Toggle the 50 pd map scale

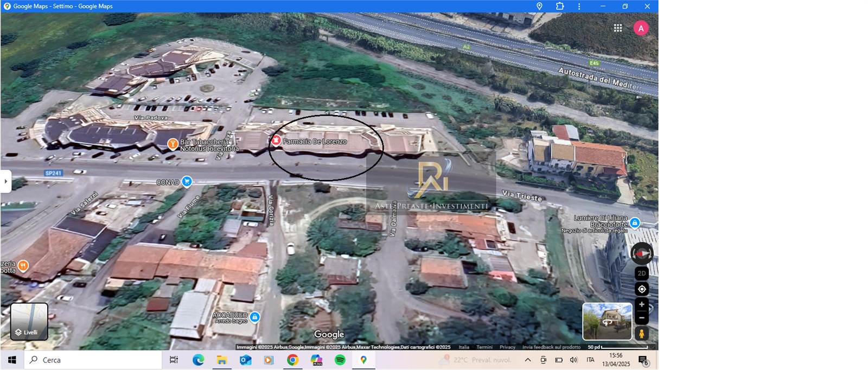tap(617, 347)
